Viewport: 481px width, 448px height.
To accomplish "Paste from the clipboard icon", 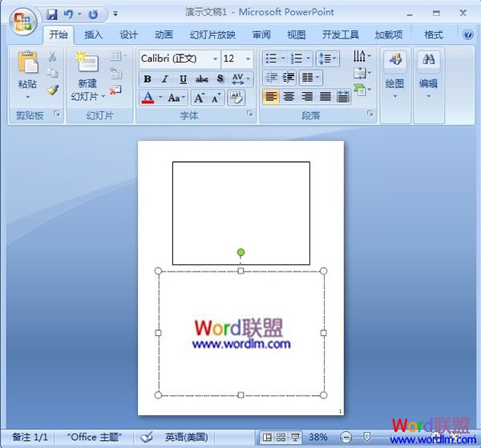I will point(27,63).
